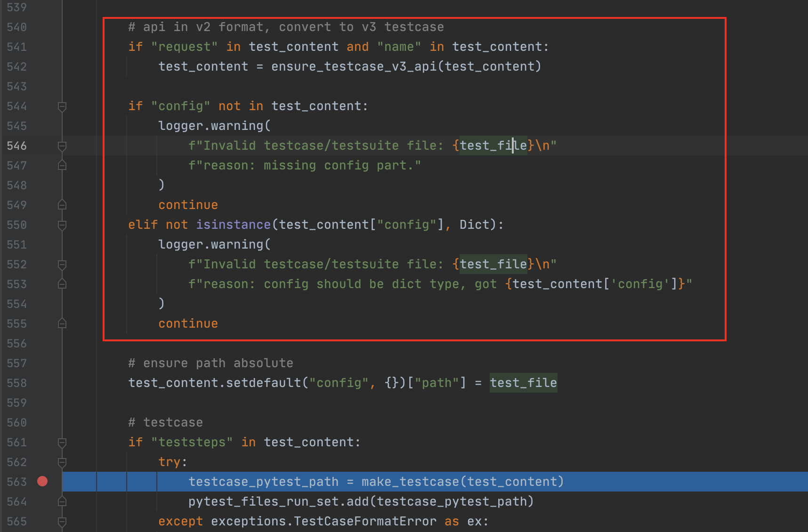Click 'testcase_pytest_path' variable on line 563
The image size is (808, 532).
264,482
